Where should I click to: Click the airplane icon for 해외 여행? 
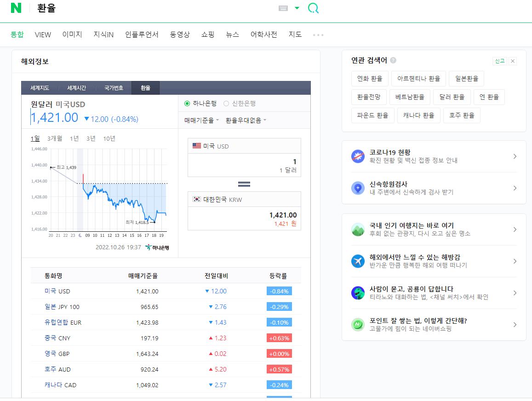[358, 261]
